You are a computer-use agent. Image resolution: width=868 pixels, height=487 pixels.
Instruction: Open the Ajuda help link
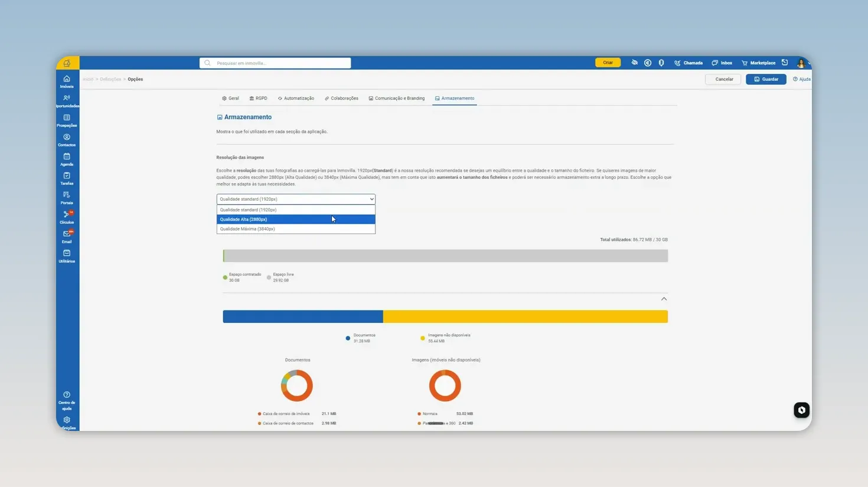tap(802, 79)
